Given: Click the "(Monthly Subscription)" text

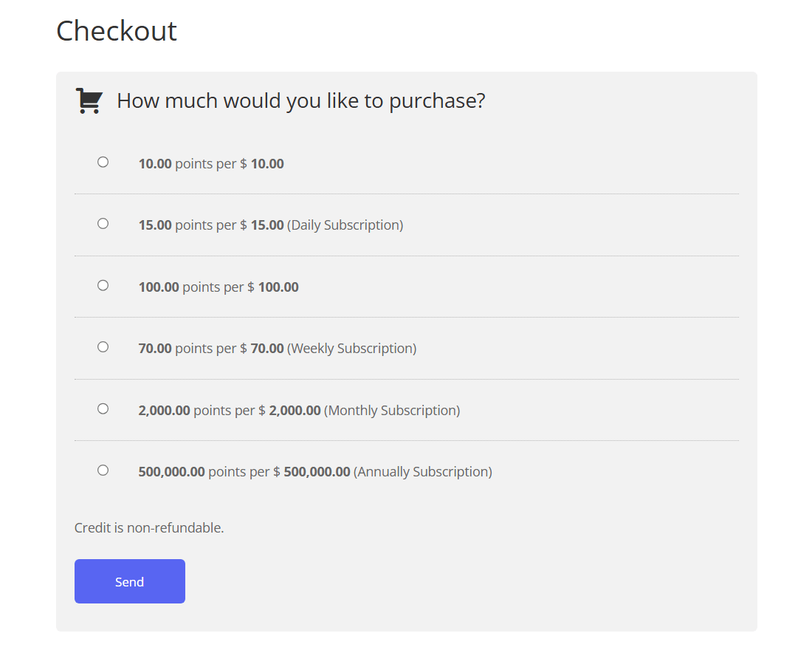Looking at the screenshot, I should 391,411.
